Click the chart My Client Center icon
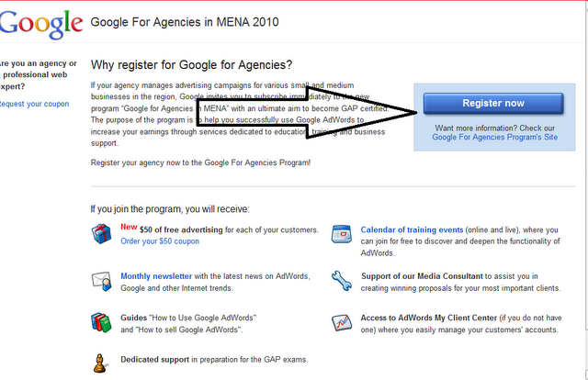 [342, 322]
